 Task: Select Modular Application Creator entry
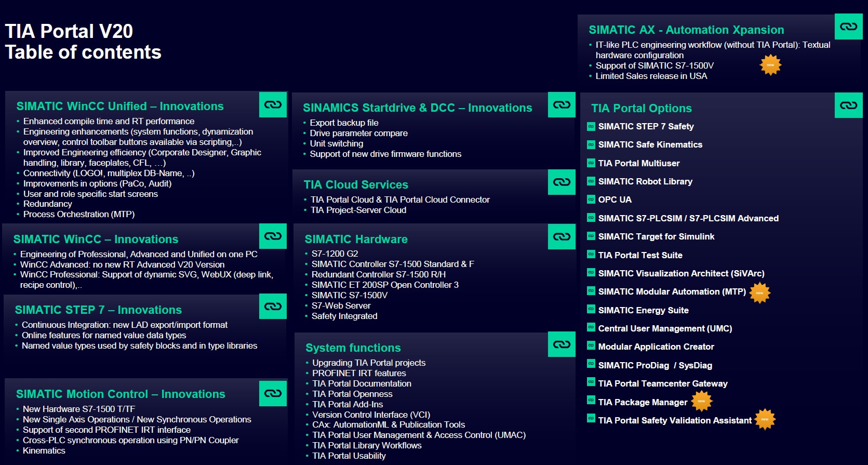click(656, 347)
